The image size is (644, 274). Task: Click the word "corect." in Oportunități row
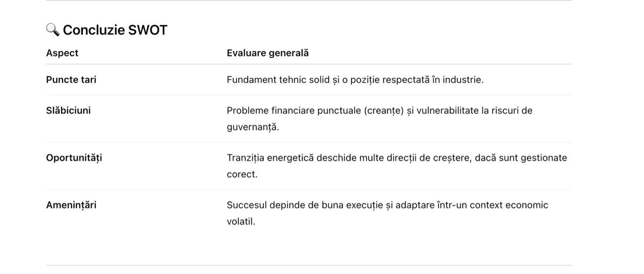coord(242,174)
